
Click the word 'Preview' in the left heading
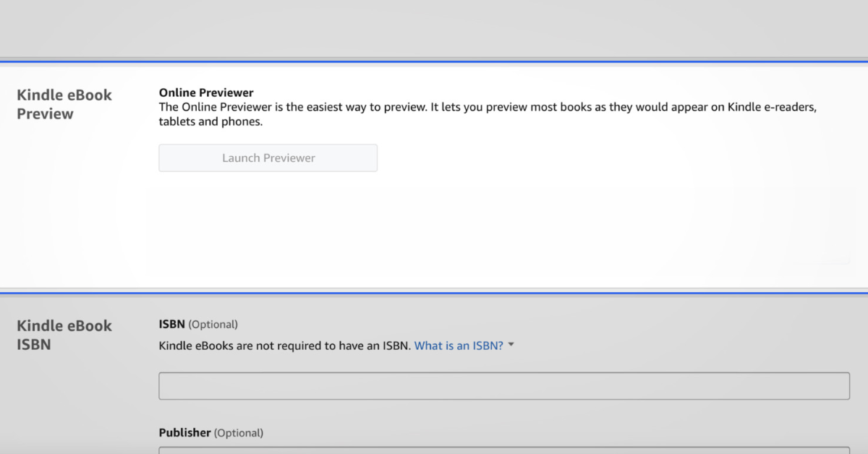click(45, 114)
